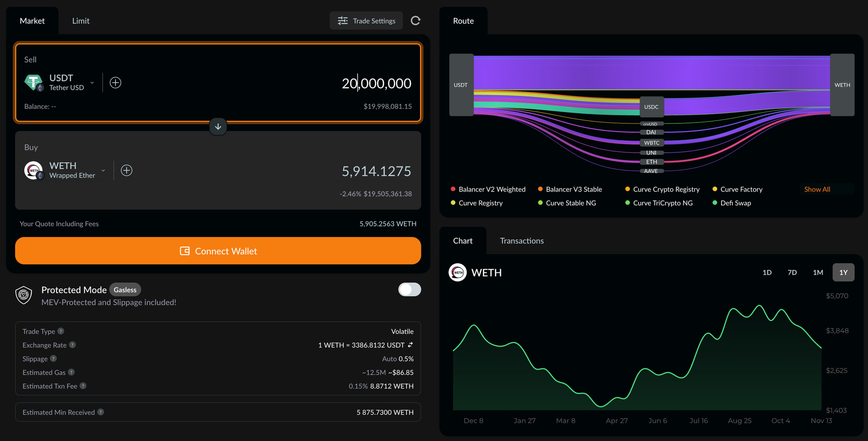Screen dimensions: 868x441
Task: Click the Connect Wallet button
Action: [218, 251]
